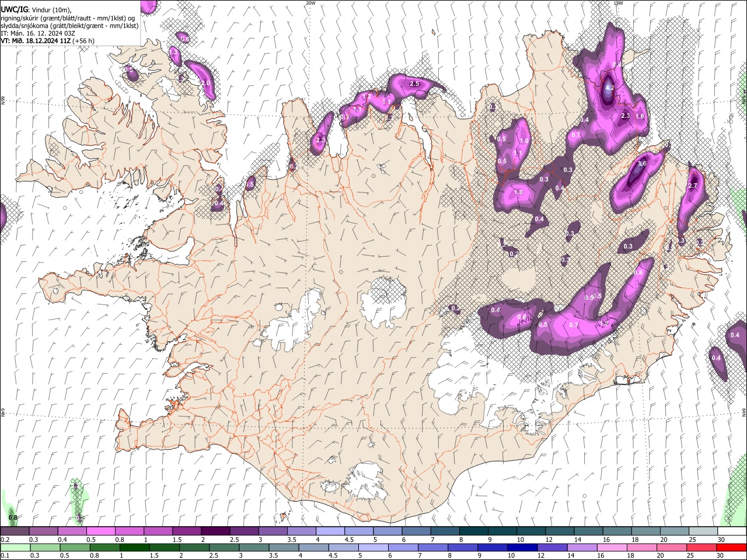
Task: Select the 'VT: Mið. 18.12.2024 11Z (+56 h)' line
Action: click(47, 41)
